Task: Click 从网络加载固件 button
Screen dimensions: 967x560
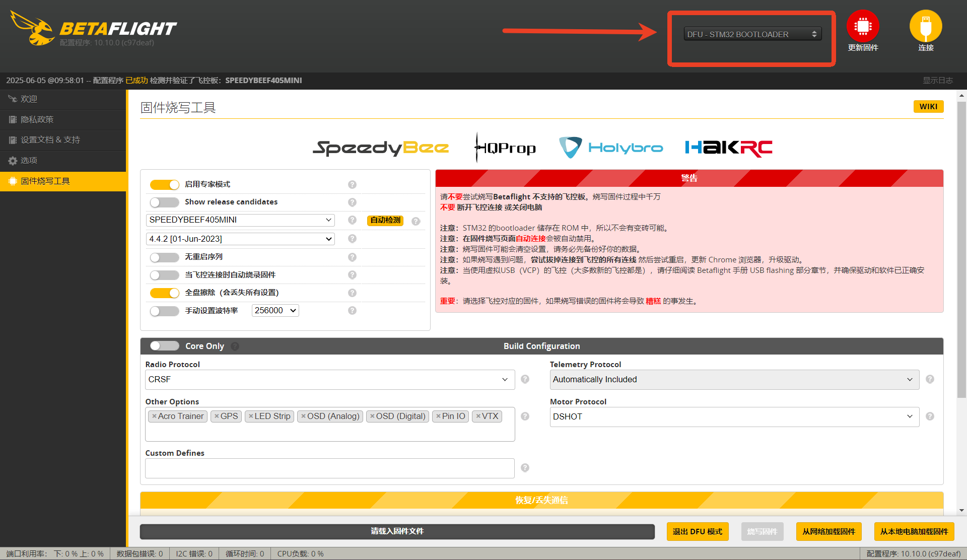Action: click(828, 531)
